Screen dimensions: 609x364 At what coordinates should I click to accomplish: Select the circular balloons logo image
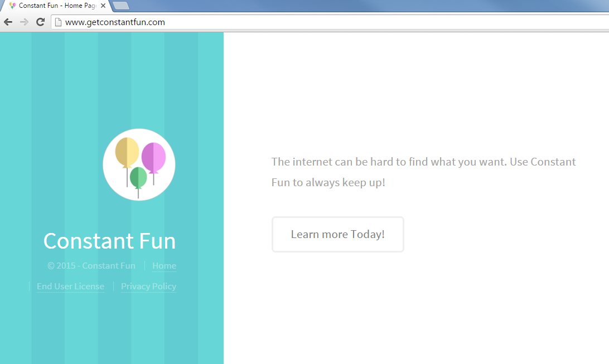point(139,164)
